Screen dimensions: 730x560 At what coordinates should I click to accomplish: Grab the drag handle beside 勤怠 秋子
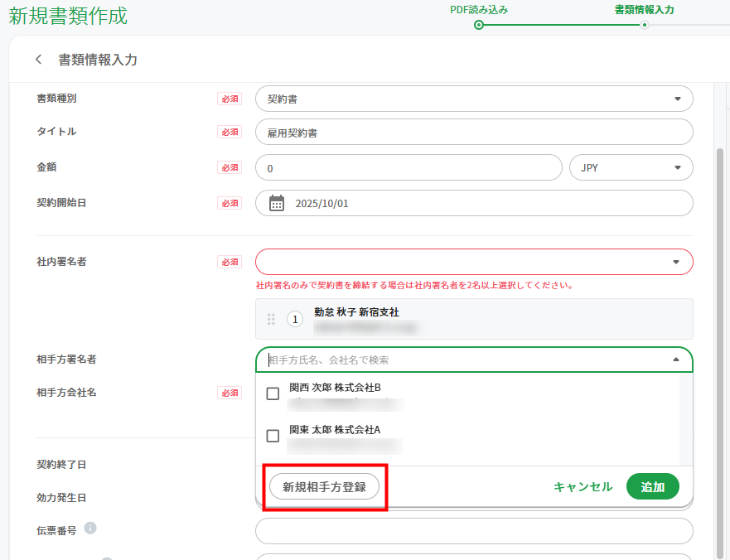pos(271,319)
